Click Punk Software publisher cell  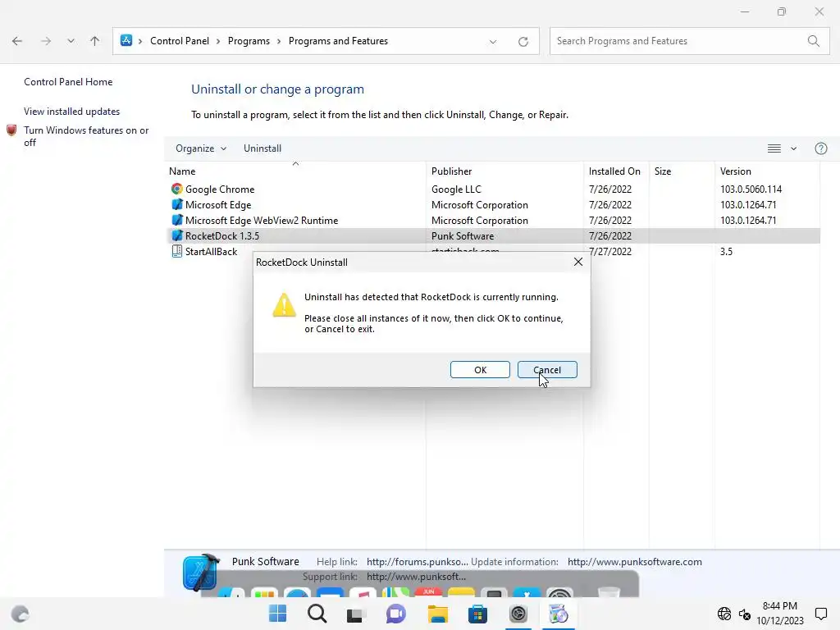coord(463,235)
